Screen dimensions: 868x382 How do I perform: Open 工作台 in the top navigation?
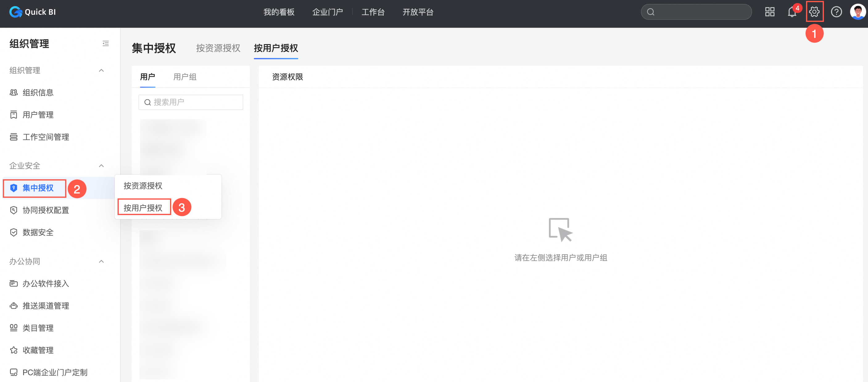click(x=373, y=12)
